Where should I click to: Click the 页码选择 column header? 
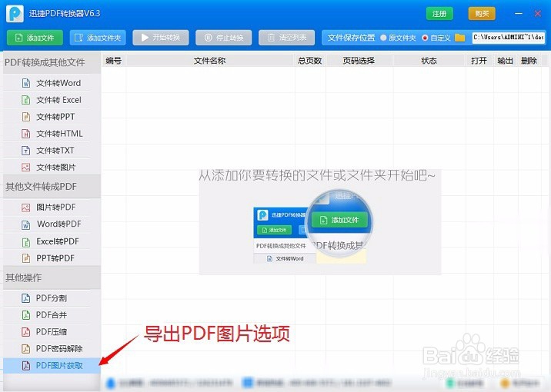(x=359, y=61)
